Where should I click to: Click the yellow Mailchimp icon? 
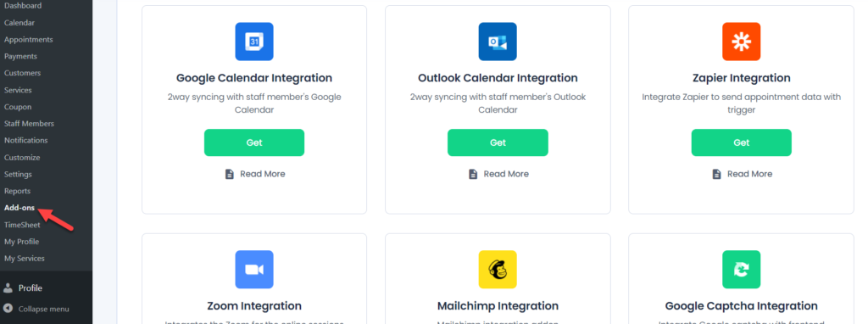(x=498, y=270)
